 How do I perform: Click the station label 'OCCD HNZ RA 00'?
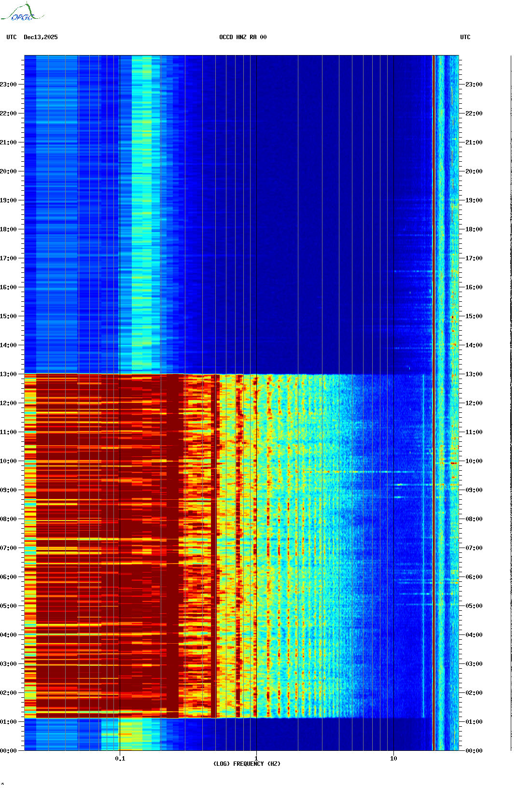point(243,37)
